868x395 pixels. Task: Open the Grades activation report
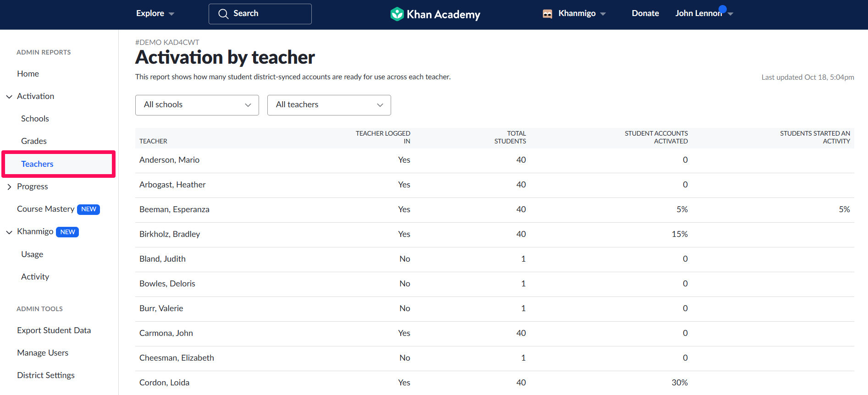[x=34, y=141]
